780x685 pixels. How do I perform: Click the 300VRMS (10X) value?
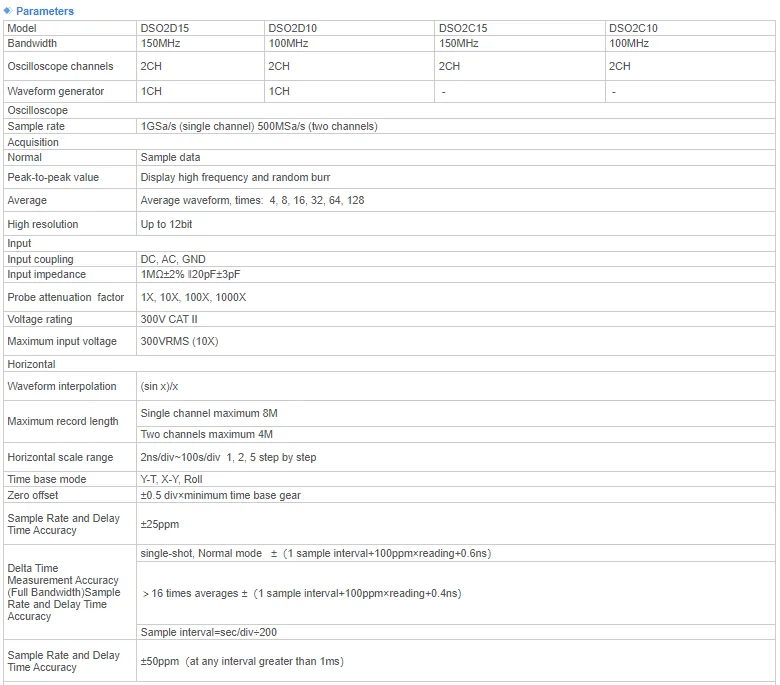tap(179, 341)
